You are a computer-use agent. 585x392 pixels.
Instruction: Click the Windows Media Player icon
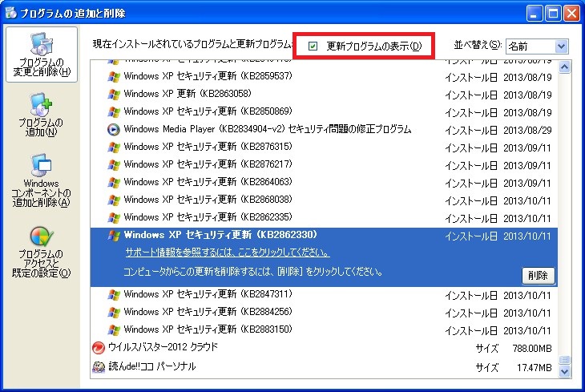pos(114,130)
